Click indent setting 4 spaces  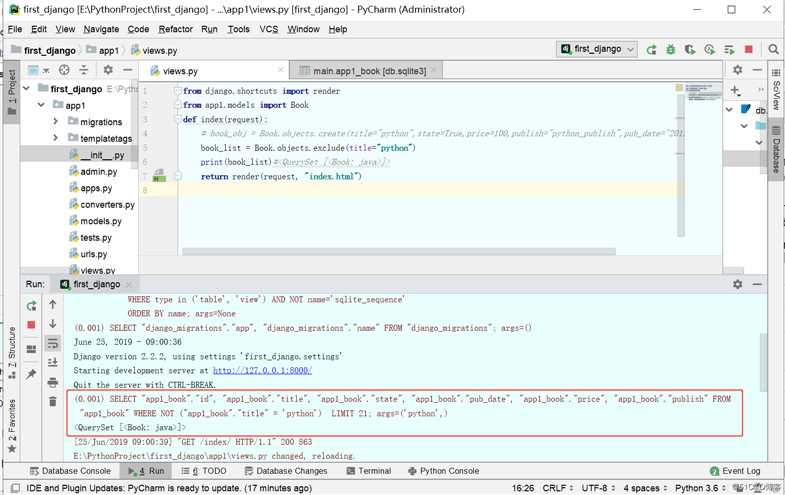(x=645, y=488)
